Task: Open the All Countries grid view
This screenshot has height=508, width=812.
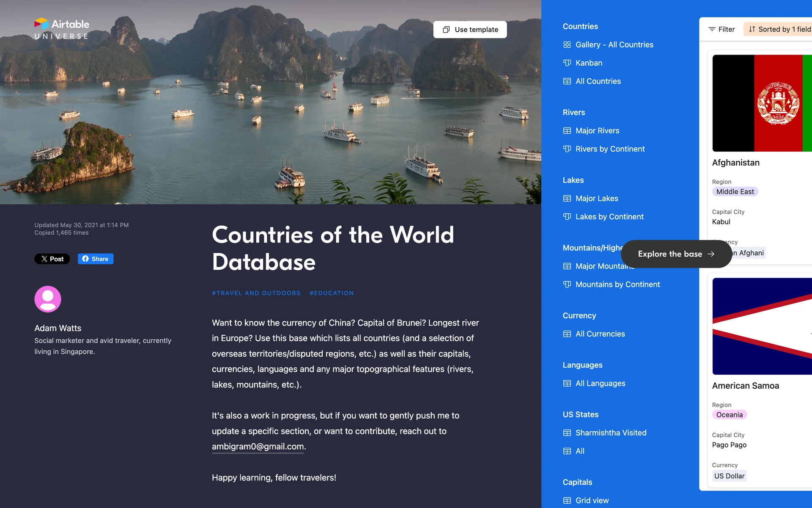Action: tap(598, 81)
